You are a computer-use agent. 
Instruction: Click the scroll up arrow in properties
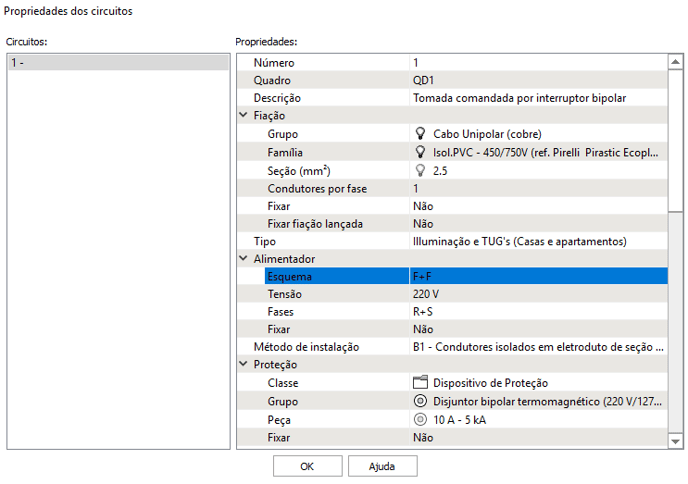(x=677, y=62)
